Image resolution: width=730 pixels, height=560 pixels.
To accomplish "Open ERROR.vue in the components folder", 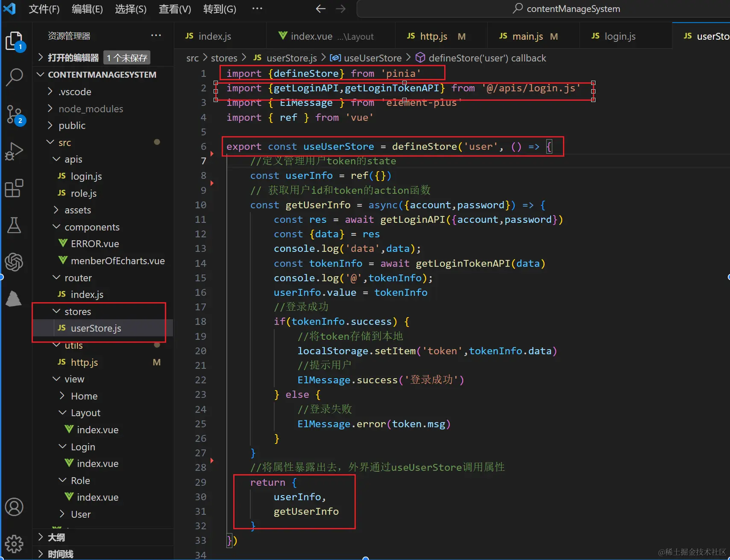I will pyautogui.click(x=103, y=244).
